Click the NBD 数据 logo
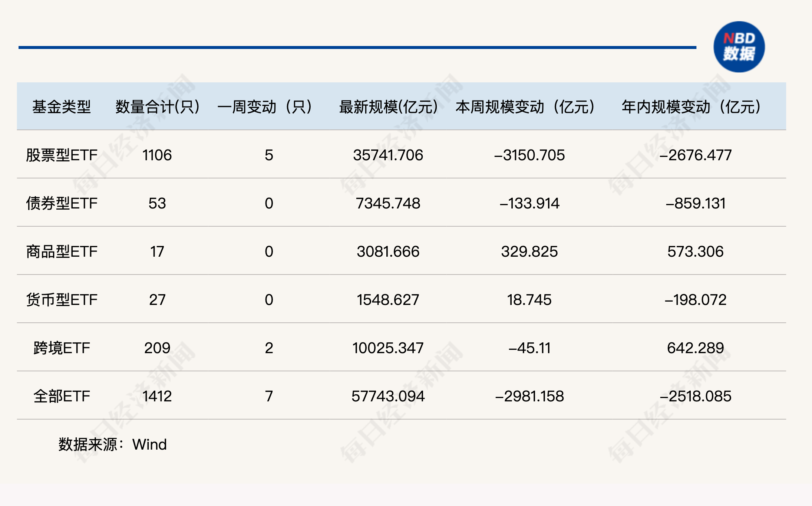This screenshot has height=506, width=812. point(739,46)
